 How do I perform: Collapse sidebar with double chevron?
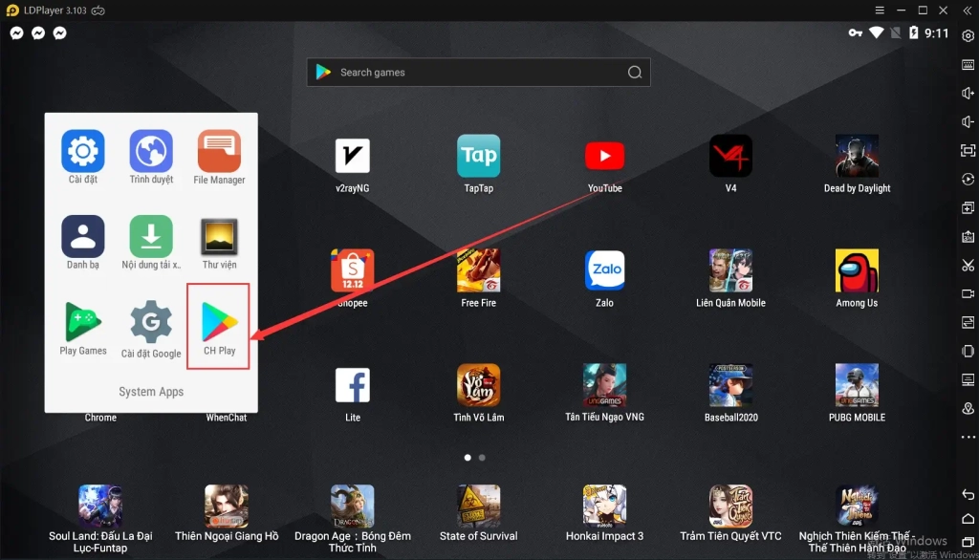tap(968, 10)
